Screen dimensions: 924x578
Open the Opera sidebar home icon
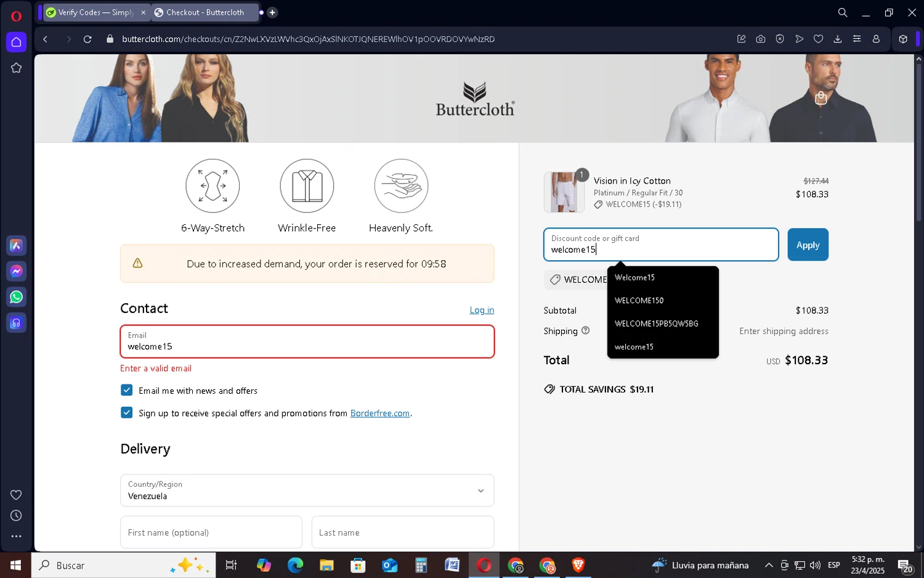tap(16, 42)
